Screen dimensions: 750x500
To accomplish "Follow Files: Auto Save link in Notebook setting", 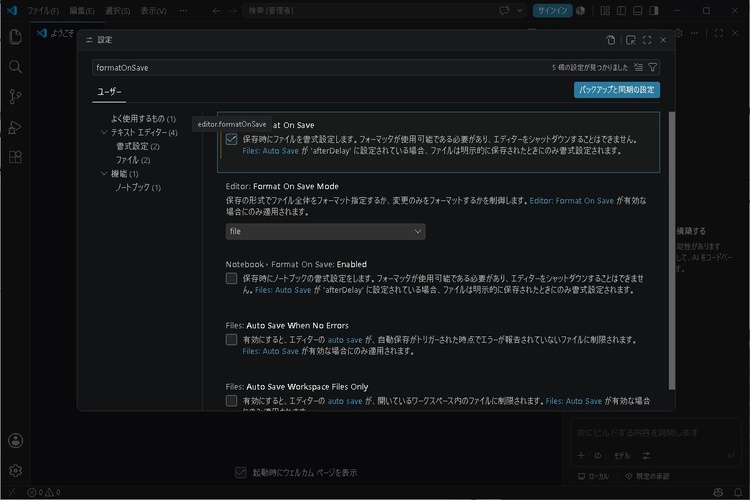I will pyautogui.click(x=283, y=290).
